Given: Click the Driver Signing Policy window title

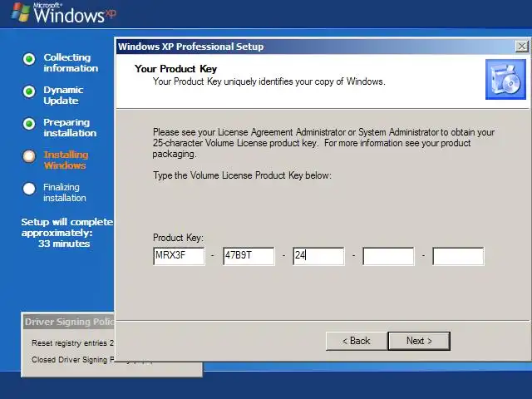Looking at the screenshot, I should 69,322.
